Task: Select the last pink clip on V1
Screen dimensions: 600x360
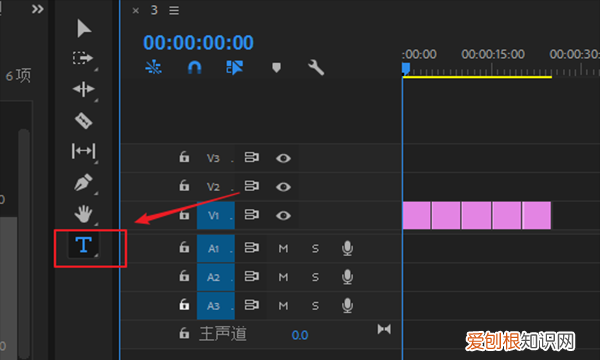Action: click(537, 215)
